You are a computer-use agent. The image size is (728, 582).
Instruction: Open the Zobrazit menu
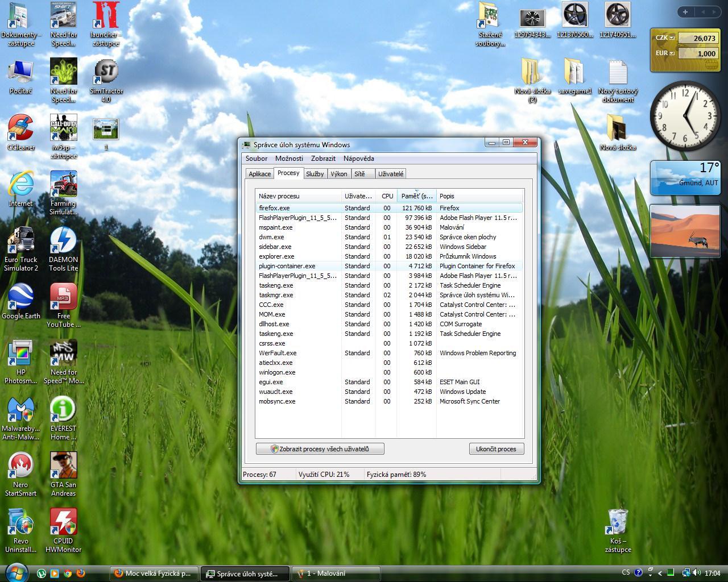pyautogui.click(x=323, y=159)
